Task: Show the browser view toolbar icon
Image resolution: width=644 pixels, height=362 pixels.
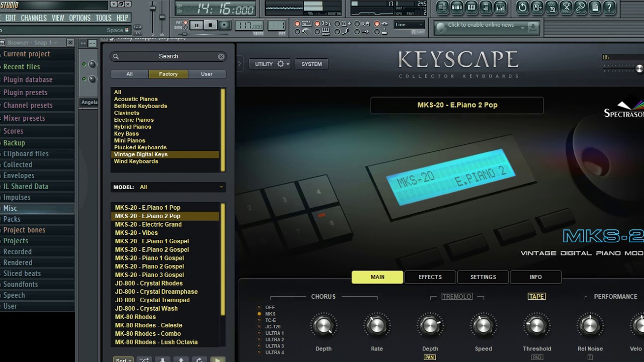Action: [x=486, y=7]
